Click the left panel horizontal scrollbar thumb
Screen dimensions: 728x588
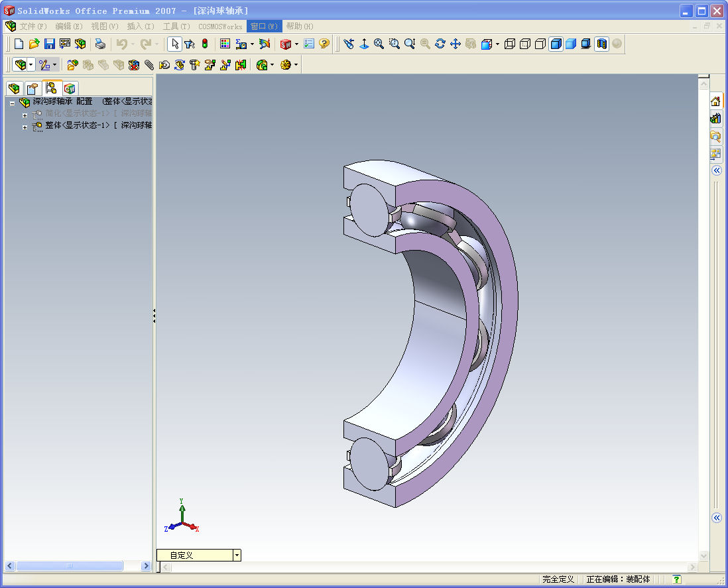(70, 565)
